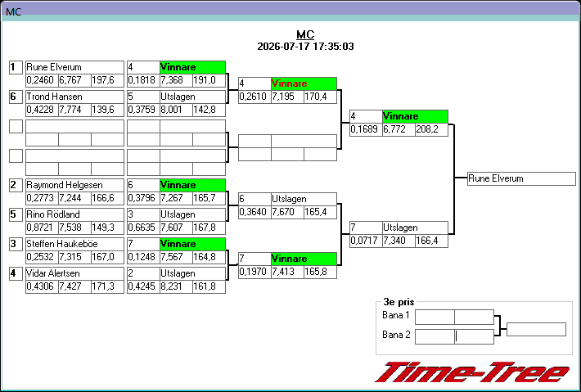Select the 0,3640 cell

(x=254, y=212)
